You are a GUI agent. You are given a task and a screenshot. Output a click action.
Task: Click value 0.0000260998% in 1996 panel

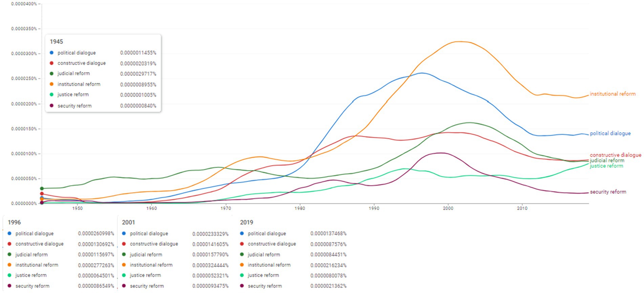tap(96, 234)
